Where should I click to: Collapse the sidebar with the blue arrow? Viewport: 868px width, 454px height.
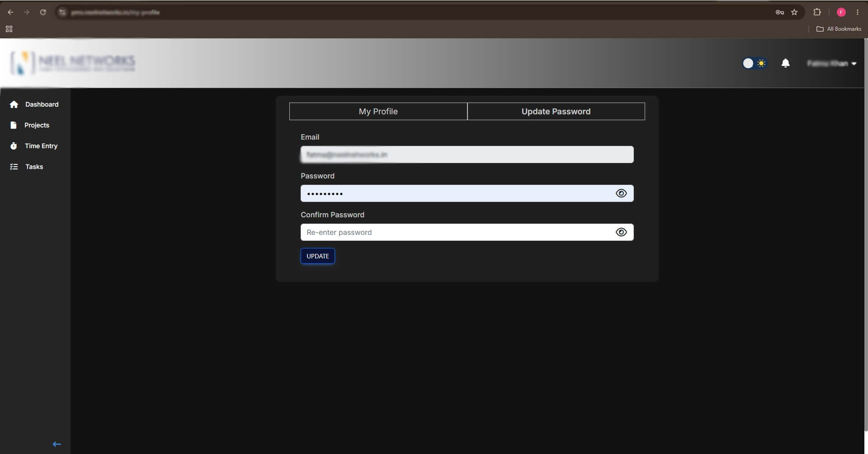coord(57,444)
